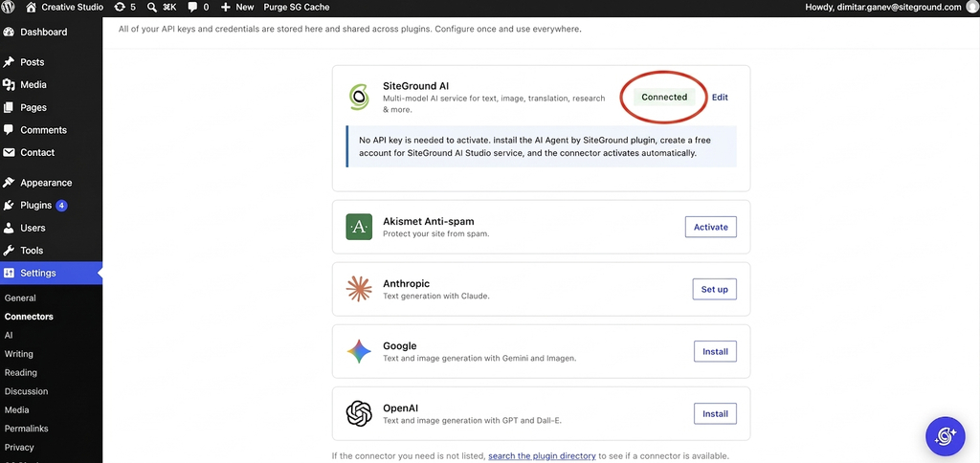Open the updates counter showing 5
This screenshot has height=463, width=980.
tap(124, 8)
